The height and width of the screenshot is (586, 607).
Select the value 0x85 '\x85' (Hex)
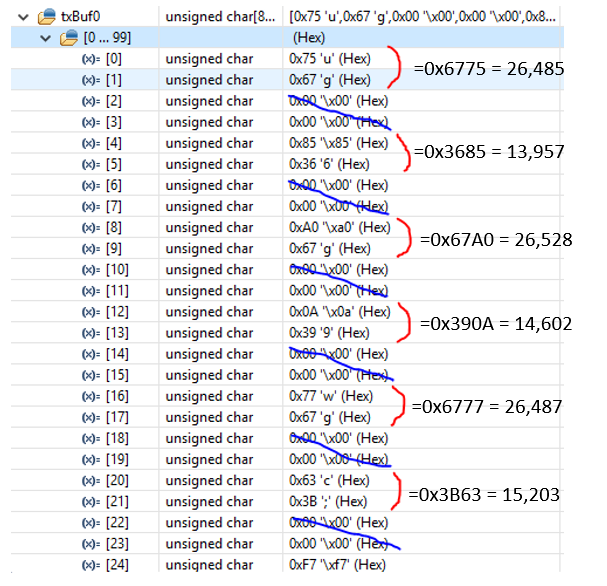pos(338,143)
